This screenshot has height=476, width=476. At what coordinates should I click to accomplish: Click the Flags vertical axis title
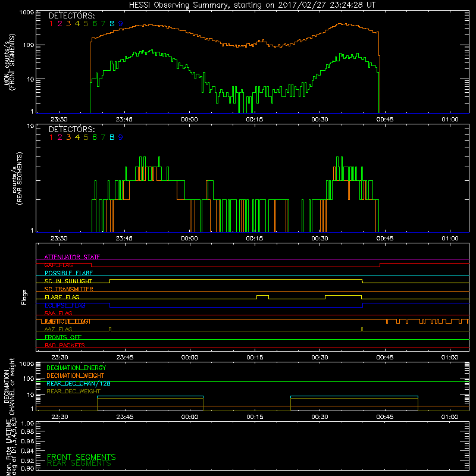click(x=24, y=297)
